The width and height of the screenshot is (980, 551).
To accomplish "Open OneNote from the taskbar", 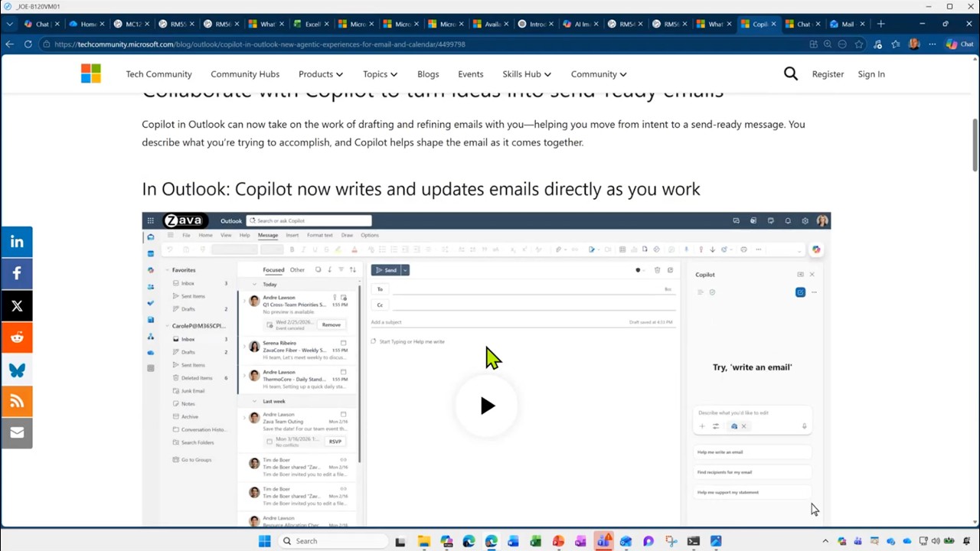I will pos(580,541).
